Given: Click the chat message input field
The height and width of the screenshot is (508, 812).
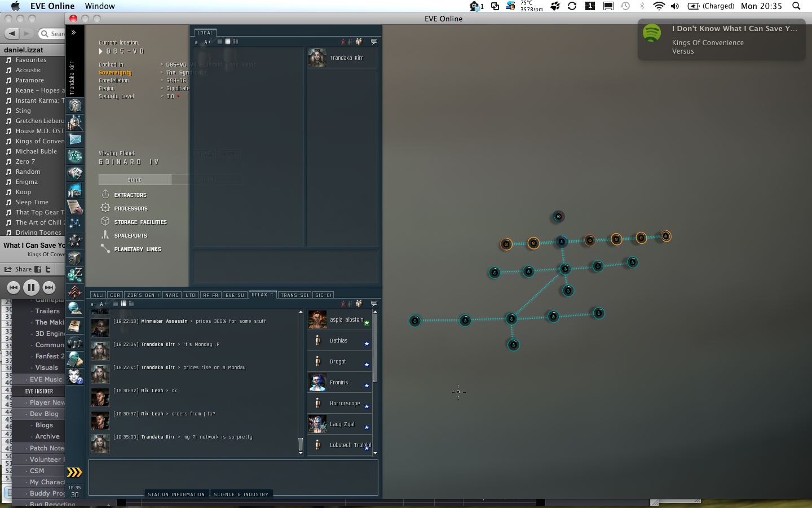Looking at the screenshot, I should [233, 478].
